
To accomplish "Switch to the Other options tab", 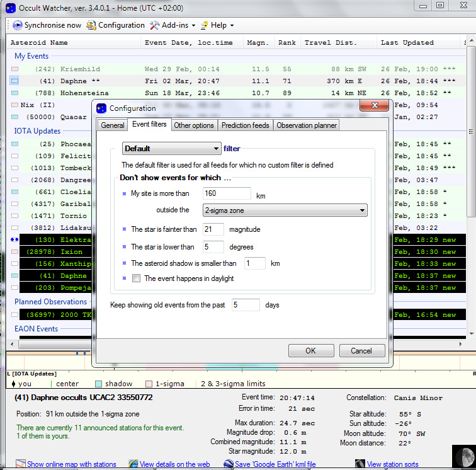I will pos(194,125).
